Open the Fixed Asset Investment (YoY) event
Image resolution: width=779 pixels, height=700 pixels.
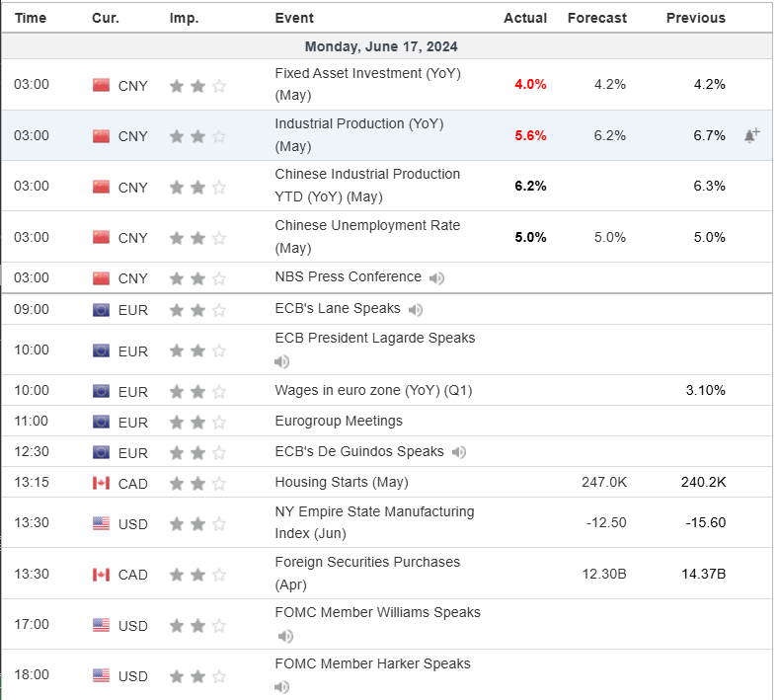click(367, 84)
